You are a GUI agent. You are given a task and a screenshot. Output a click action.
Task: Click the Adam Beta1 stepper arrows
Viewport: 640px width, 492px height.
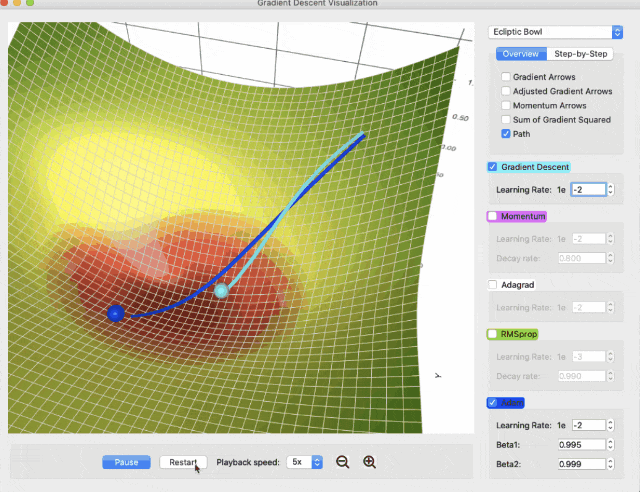pos(611,445)
